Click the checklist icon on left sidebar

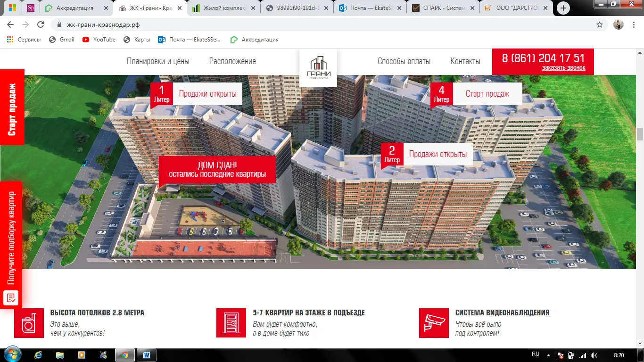11,297
